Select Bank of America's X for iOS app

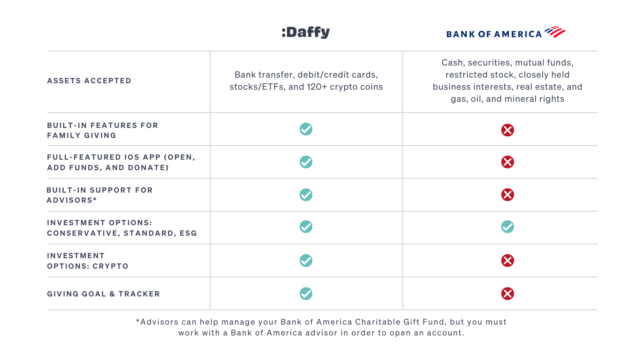pyautogui.click(x=508, y=162)
